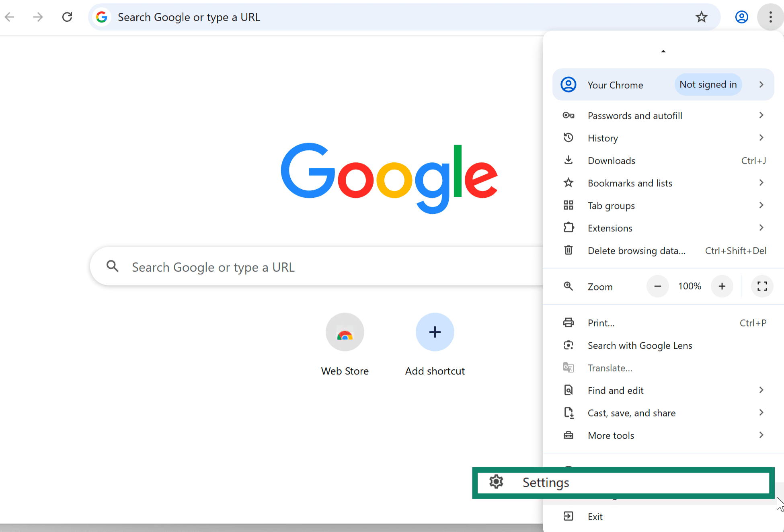Select More tools from the menu
Screen dimensions: 784x532
611,435
